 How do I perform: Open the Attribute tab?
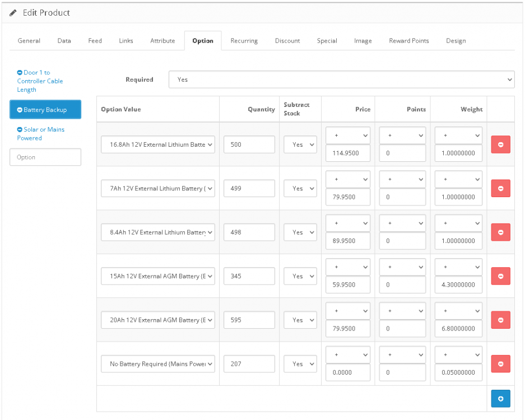point(162,41)
